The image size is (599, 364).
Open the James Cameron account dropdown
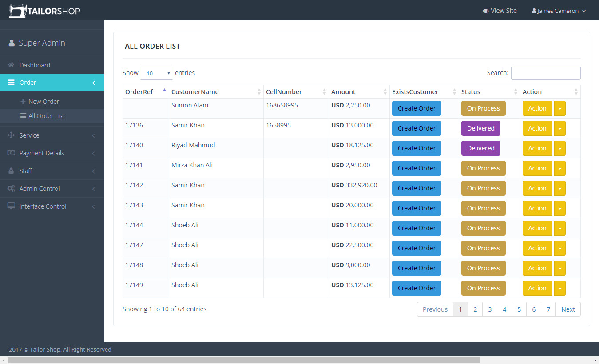click(x=558, y=10)
